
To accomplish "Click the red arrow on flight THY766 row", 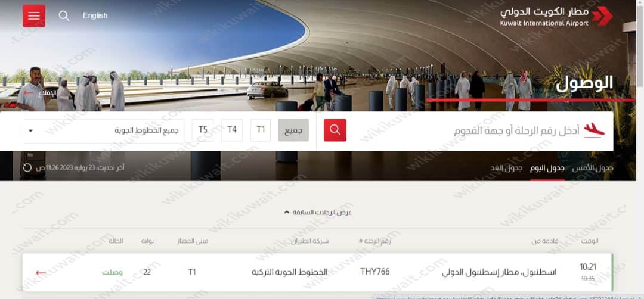I will tap(41, 273).
